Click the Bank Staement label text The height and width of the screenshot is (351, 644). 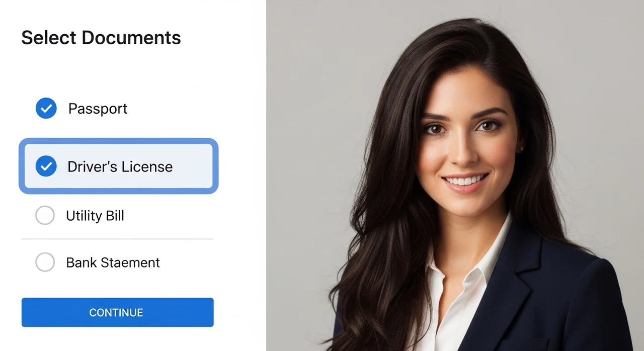(x=113, y=262)
